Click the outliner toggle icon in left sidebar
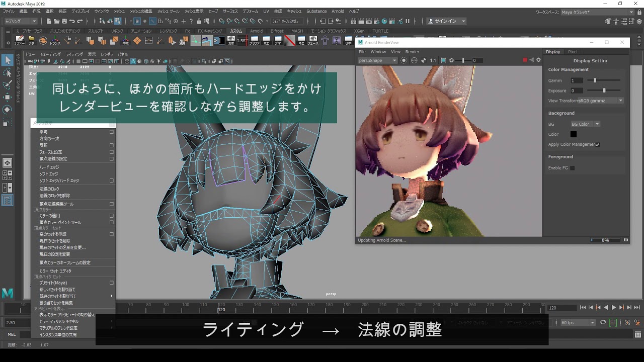This screenshot has height=362, width=644. tap(7, 200)
